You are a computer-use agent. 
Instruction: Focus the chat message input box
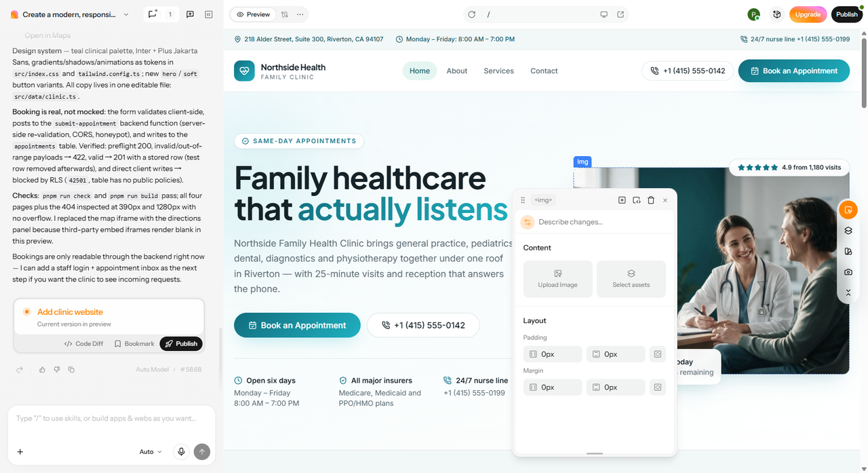pyautogui.click(x=111, y=419)
